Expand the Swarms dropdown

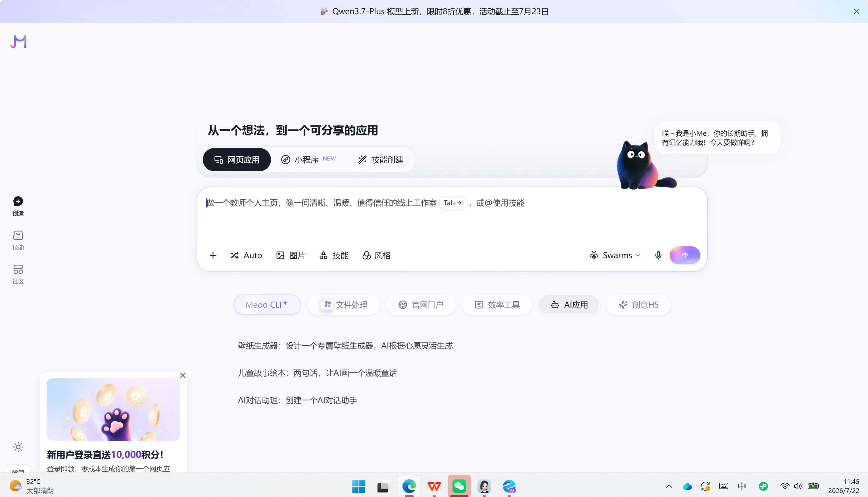615,255
